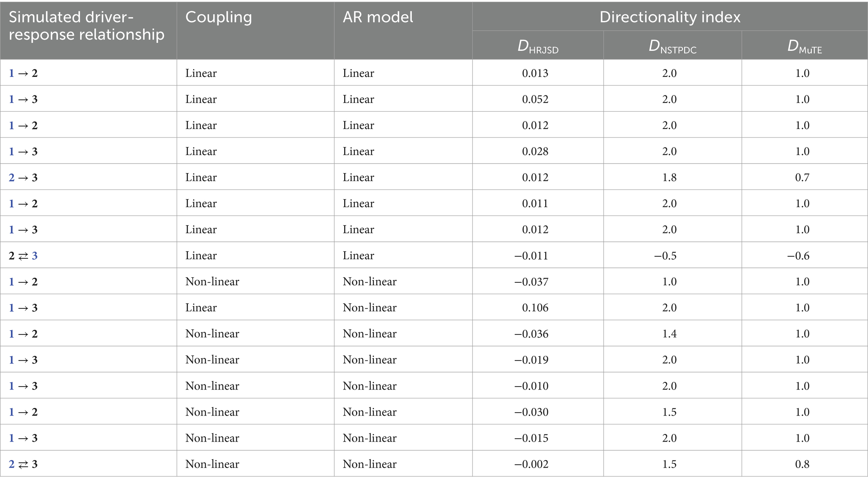Select the value 0.106

pyautogui.click(x=535, y=308)
